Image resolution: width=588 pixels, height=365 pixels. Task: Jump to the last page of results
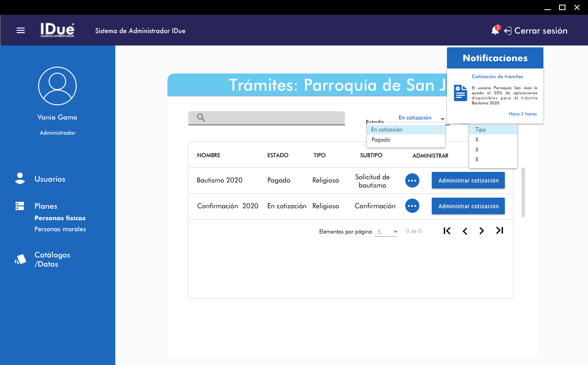point(500,231)
